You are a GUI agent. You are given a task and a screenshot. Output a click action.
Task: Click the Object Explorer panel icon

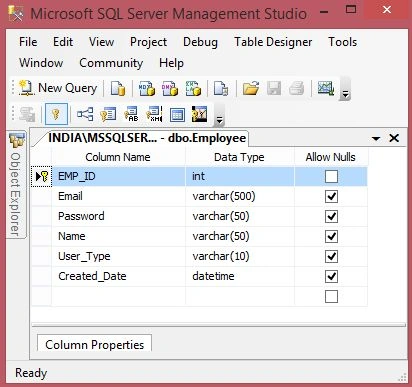[x=16, y=140]
